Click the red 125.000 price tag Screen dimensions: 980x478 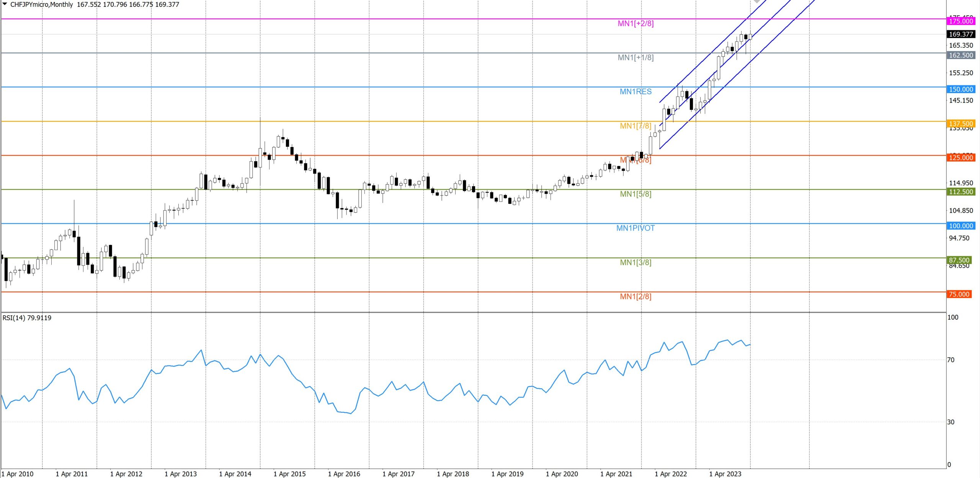tap(960, 157)
